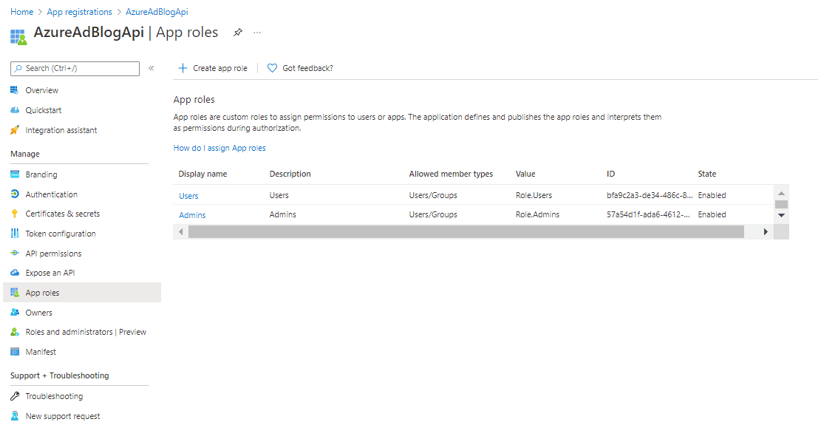Screen dimensions: 818x439
Task: Click the Allowed member types column header
Action: click(451, 174)
